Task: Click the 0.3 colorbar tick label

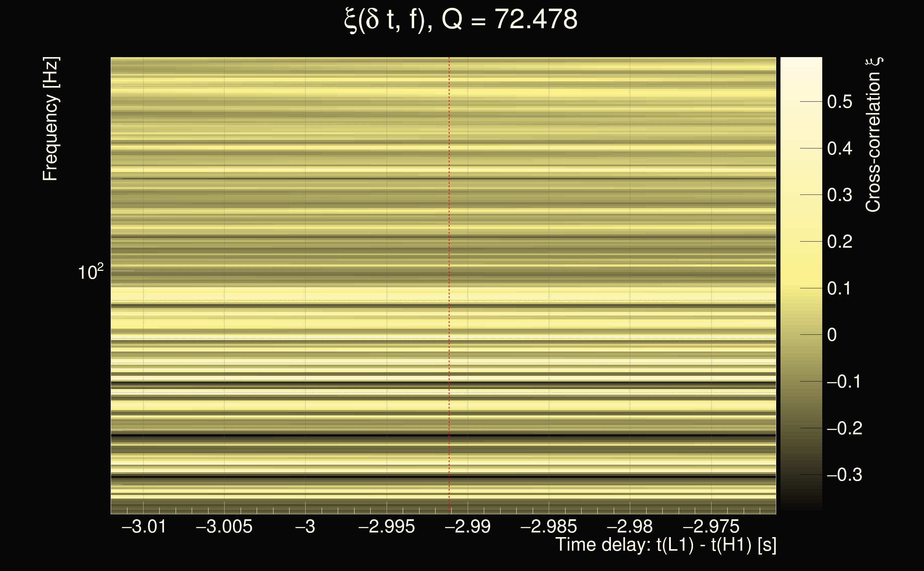Action: [x=839, y=195]
